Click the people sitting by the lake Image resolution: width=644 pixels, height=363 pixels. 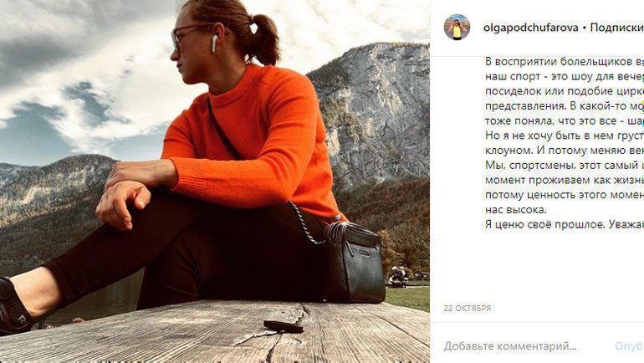pyautogui.click(x=397, y=275)
